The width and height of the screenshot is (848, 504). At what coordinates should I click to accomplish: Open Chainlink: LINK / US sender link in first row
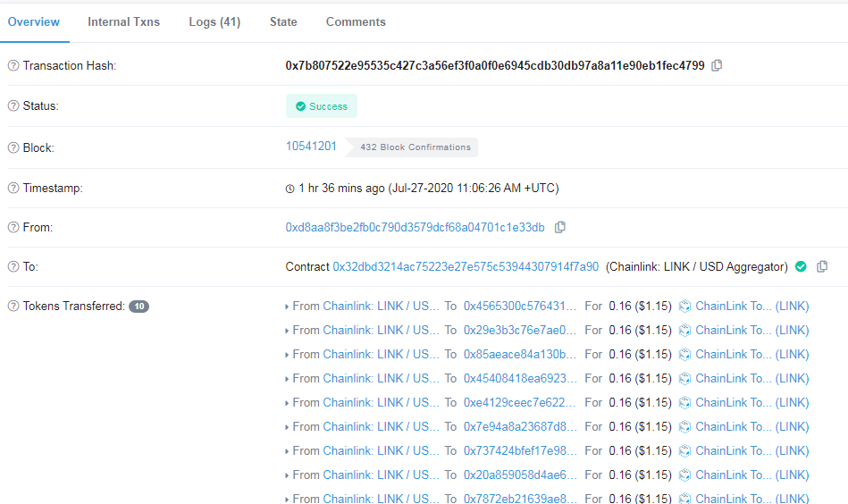click(382, 307)
